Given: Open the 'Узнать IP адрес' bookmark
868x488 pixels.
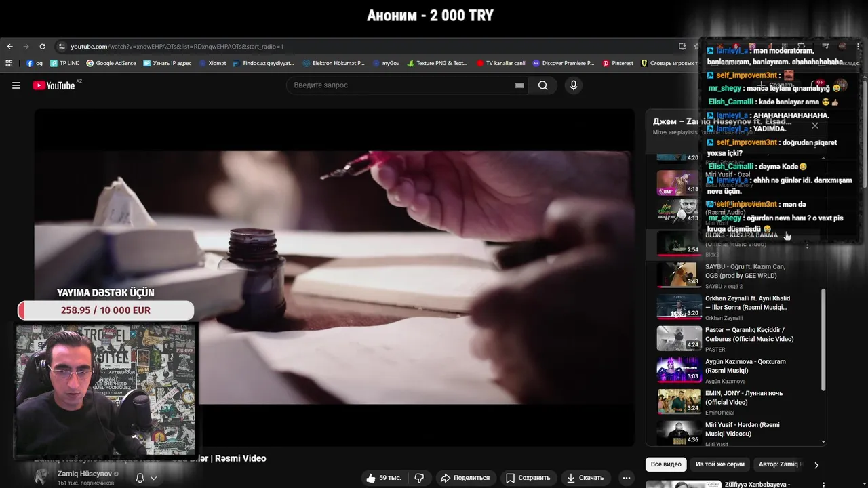Looking at the screenshot, I should coord(167,63).
